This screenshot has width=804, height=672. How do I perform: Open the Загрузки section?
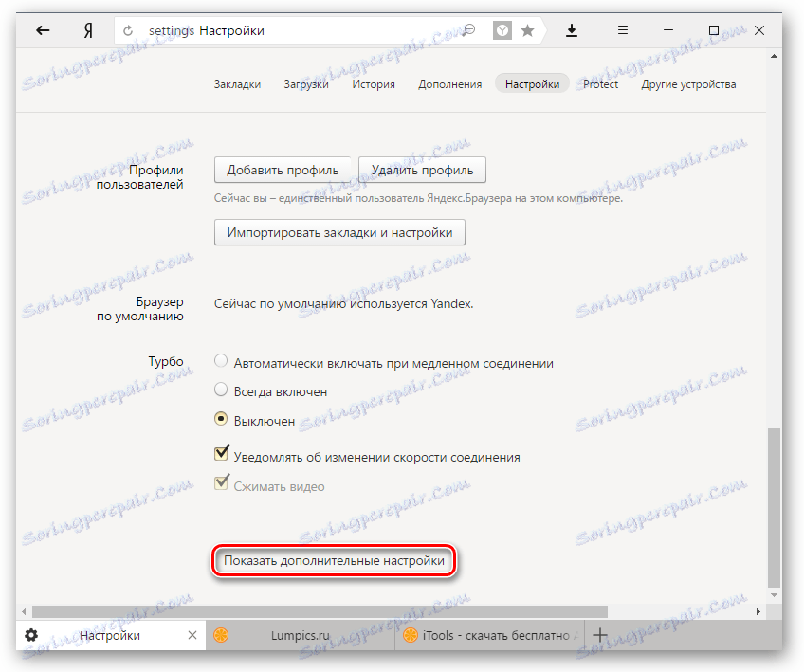[x=306, y=84]
